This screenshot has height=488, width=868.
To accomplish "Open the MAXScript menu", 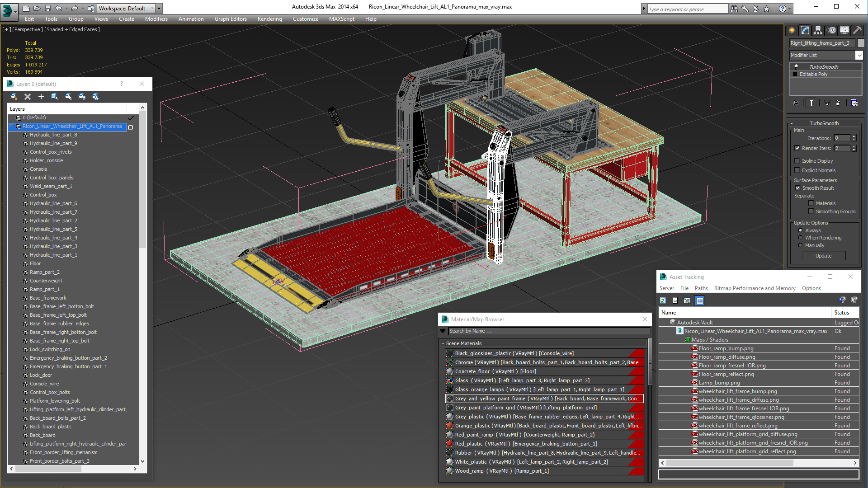I will tap(342, 19).
